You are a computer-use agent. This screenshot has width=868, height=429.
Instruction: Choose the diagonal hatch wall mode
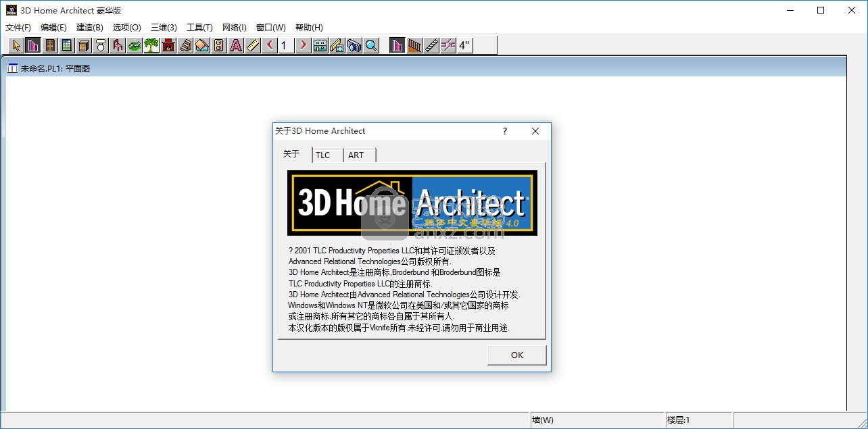click(x=431, y=45)
